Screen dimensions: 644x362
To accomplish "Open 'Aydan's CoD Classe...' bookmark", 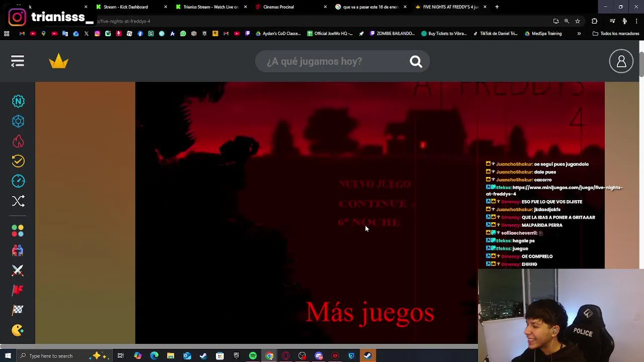I will point(278,34).
